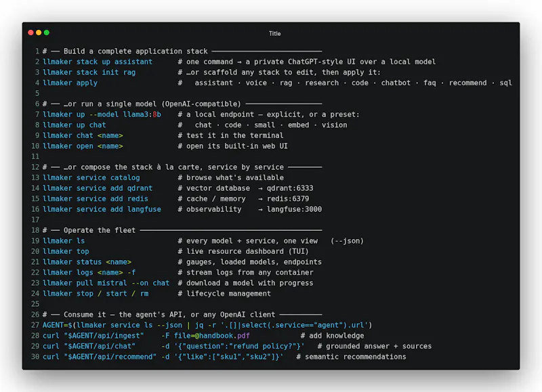Image resolution: width=542 pixels, height=392 pixels.
Task: Click comment 'browse what's available'
Action: coord(231,177)
